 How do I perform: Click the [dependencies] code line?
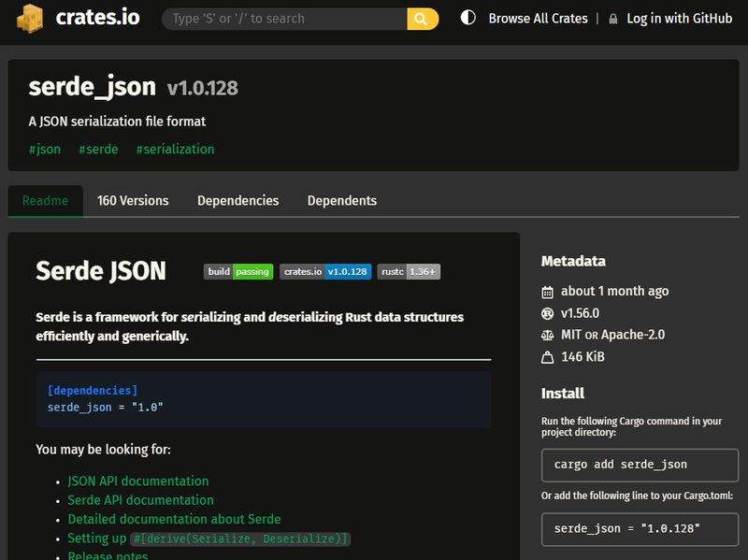93,390
